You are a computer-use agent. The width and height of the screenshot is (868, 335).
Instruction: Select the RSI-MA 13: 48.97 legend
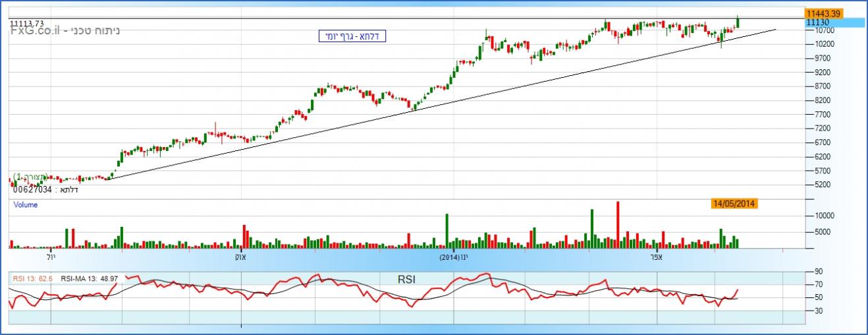pyautogui.click(x=89, y=279)
